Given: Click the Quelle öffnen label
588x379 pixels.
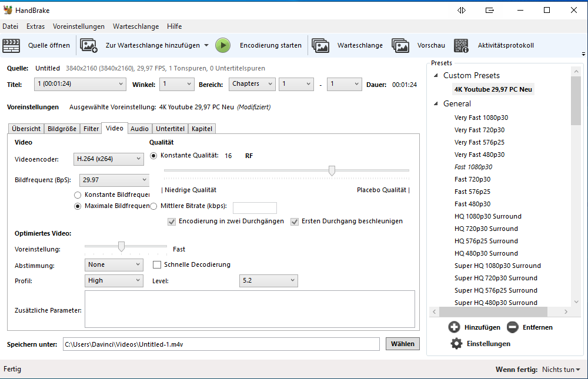Looking at the screenshot, I should tap(49, 45).
